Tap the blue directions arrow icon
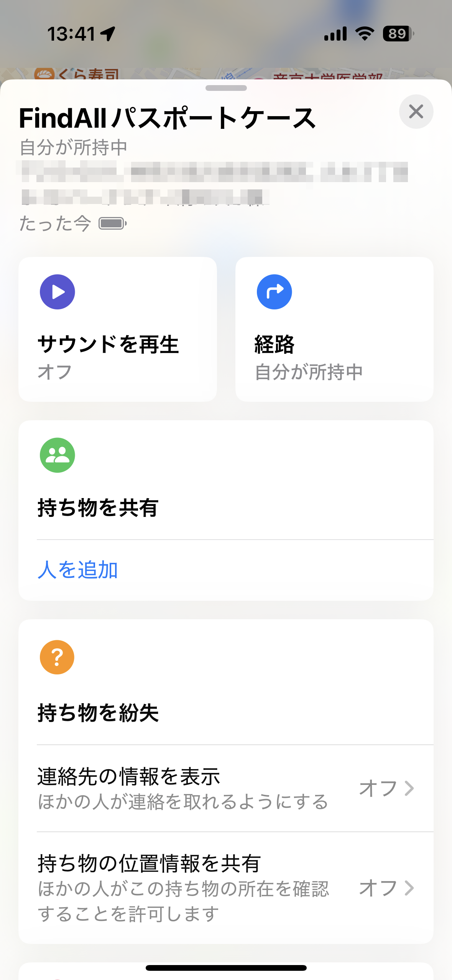 pyautogui.click(x=274, y=292)
